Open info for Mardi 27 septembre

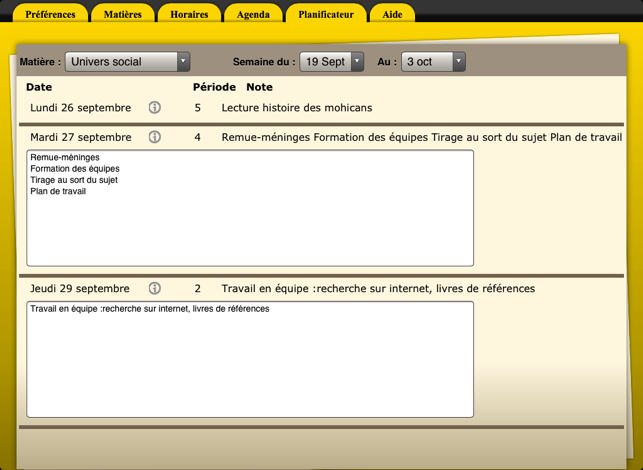pos(155,137)
